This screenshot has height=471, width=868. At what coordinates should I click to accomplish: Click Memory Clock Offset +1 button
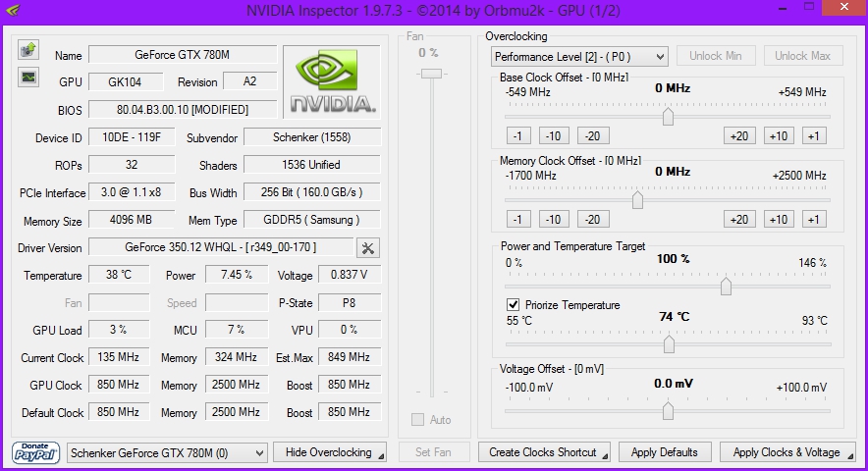click(814, 220)
